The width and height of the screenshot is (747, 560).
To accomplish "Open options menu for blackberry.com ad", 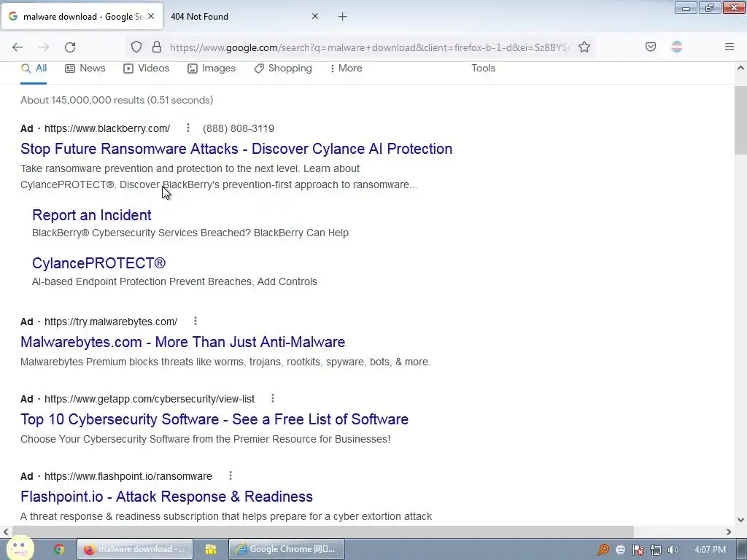I will click(x=188, y=128).
